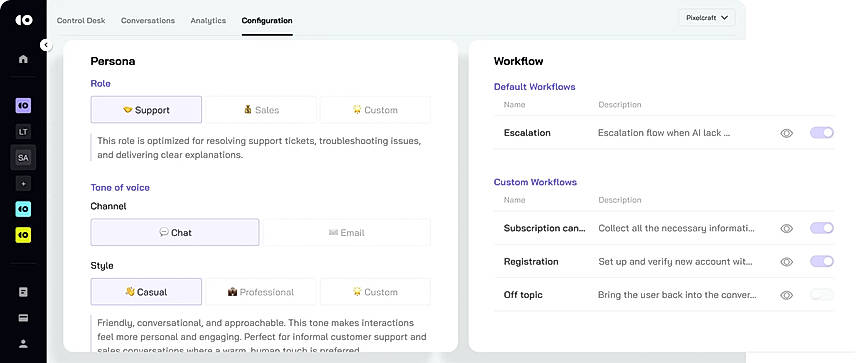Select the cyan workspace icon
This screenshot has width=864, height=363.
(23, 209)
